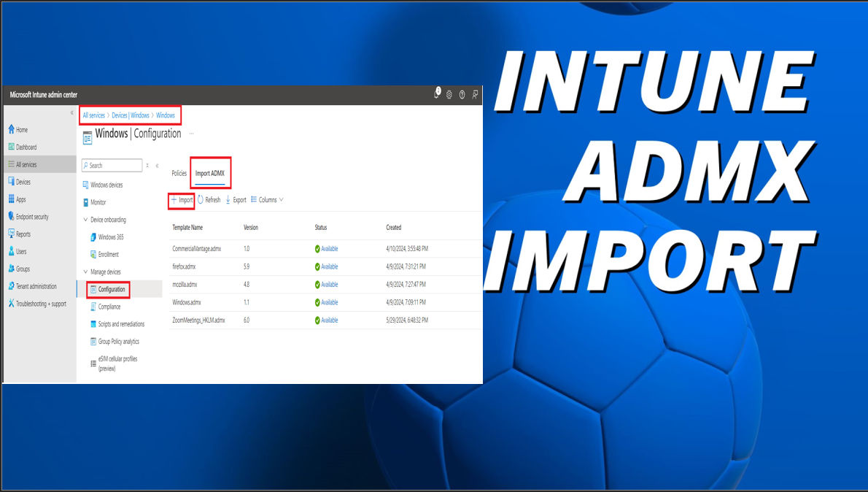Click the notifications bell icon

coord(436,94)
